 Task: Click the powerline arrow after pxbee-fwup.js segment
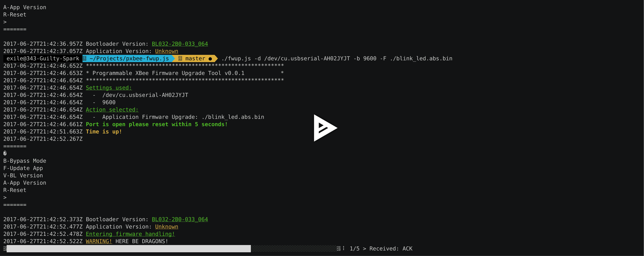point(173,58)
